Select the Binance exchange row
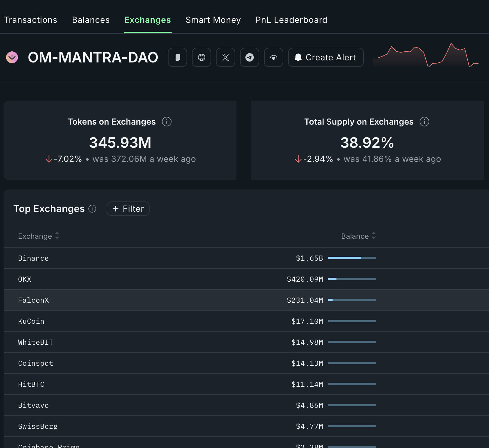This screenshot has width=489, height=448. 33,258
